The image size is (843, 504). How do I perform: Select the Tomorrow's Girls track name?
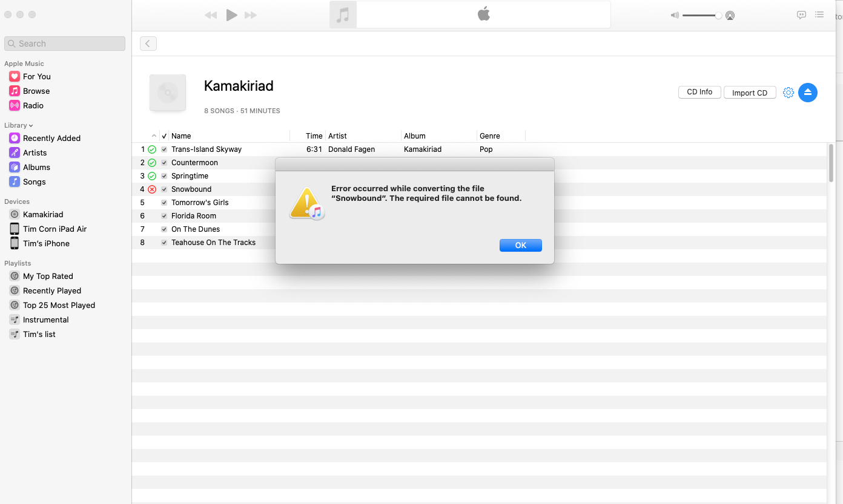coord(200,203)
